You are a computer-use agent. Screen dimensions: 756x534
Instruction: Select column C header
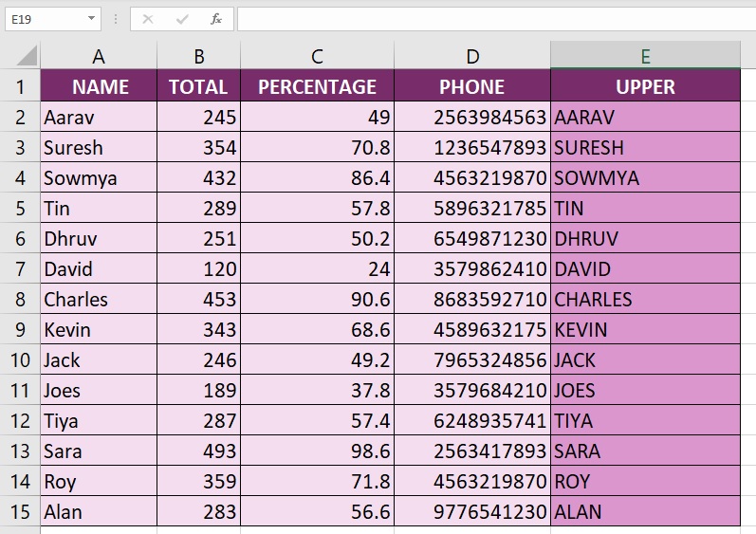coord(317,57)
